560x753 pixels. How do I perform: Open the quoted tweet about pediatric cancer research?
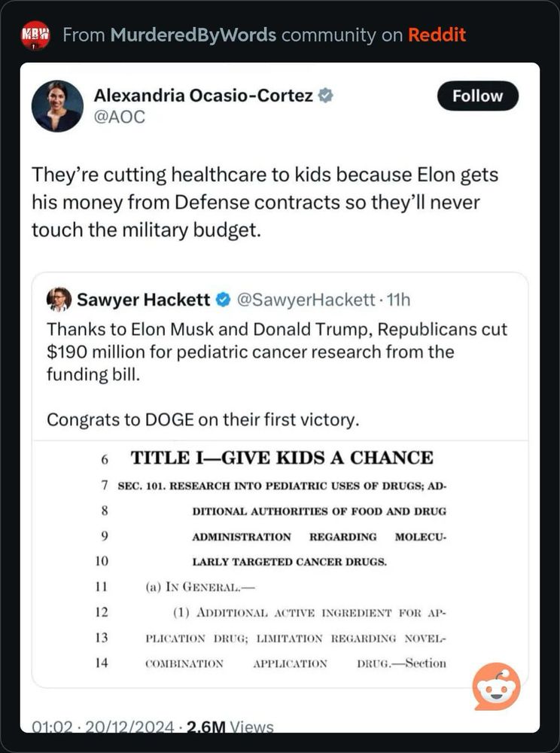coord(276,352)
